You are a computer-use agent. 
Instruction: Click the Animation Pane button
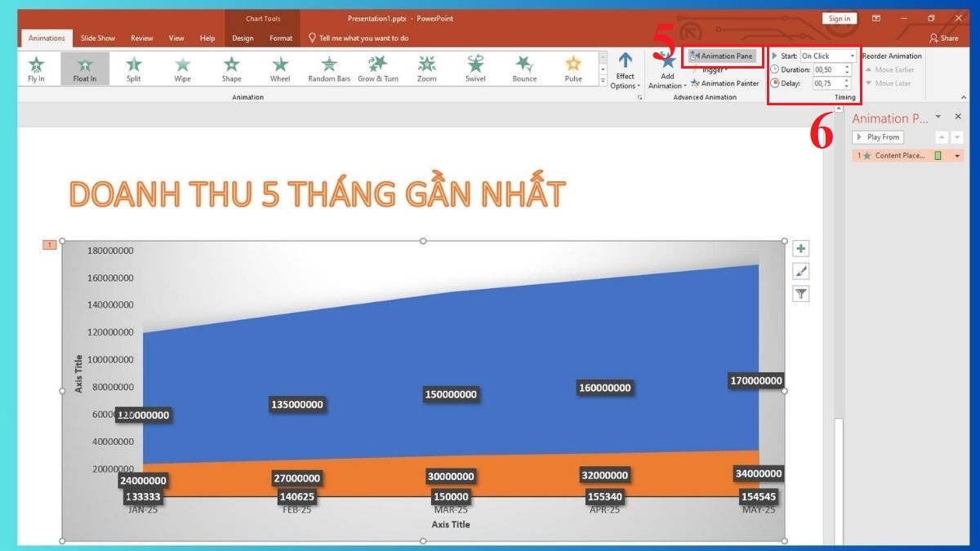pyautogui.click(x=722, y=56)
